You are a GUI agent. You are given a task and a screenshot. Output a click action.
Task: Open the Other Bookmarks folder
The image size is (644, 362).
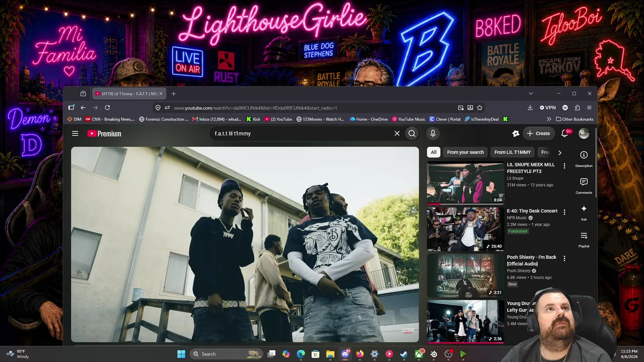tap(575, 119)
